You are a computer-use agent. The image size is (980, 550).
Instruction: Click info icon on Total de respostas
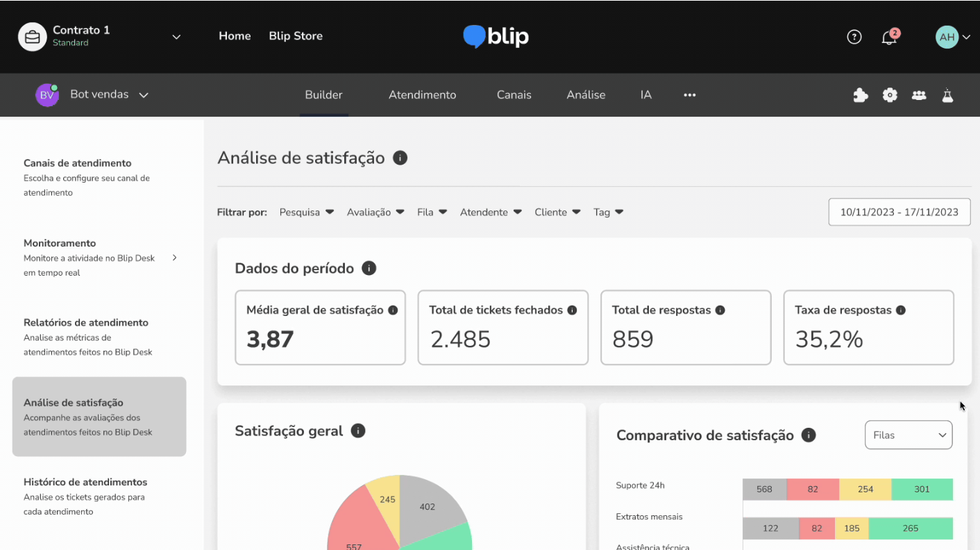[720, 310]
